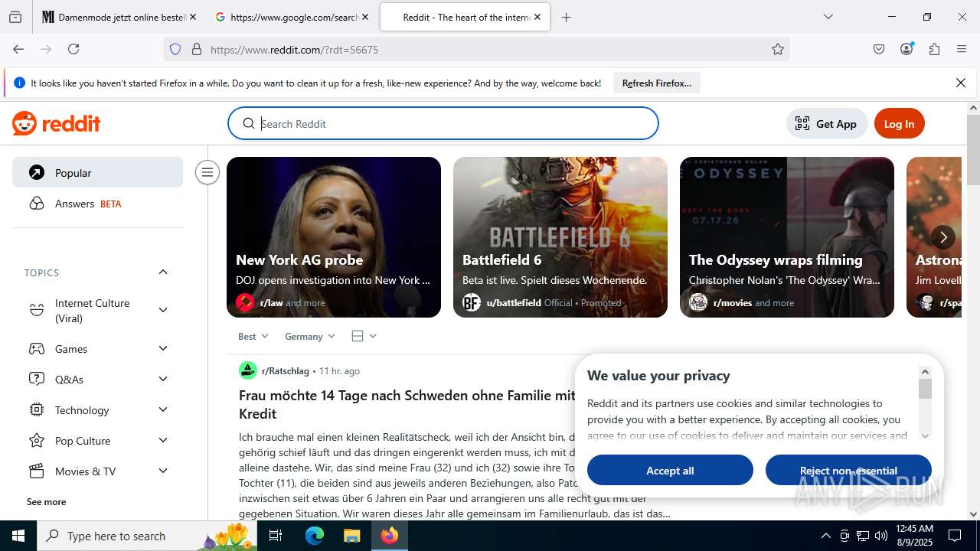This screenshot has height=551, width=980.
Task: Expand the Pop Culture topic
Action: pyautogui.click(x=162, y=440)
